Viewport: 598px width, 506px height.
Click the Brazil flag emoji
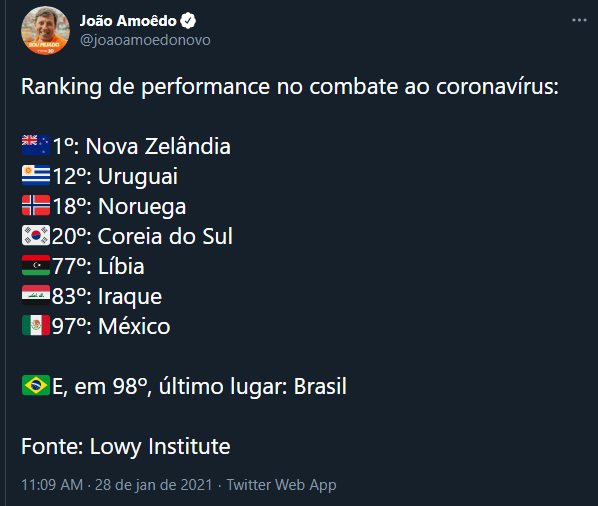tap(36, 385)
